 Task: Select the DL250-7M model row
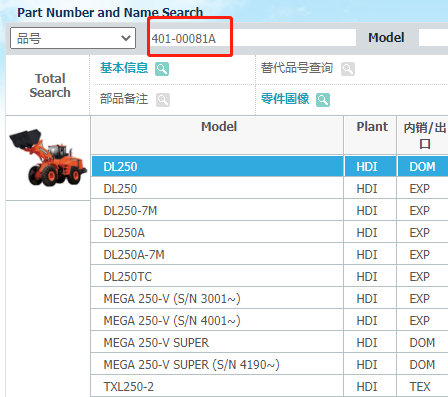tap(269, 210)
